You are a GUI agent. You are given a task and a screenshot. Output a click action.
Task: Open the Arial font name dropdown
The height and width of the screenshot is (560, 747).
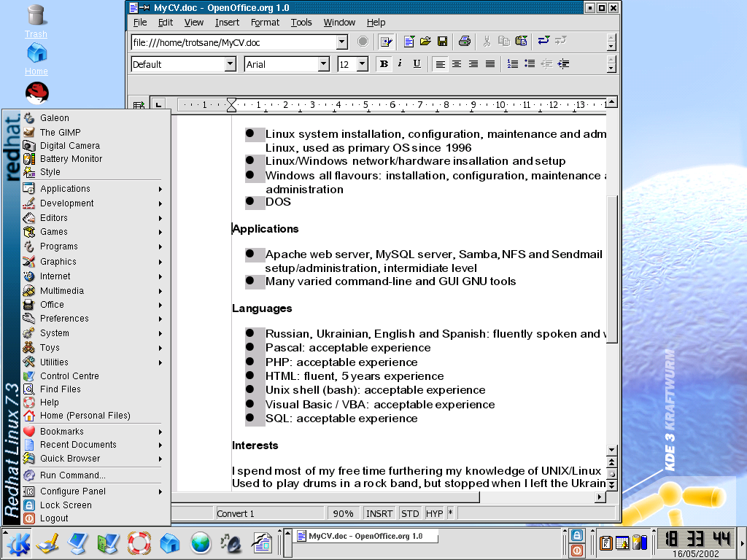(323, 64)
